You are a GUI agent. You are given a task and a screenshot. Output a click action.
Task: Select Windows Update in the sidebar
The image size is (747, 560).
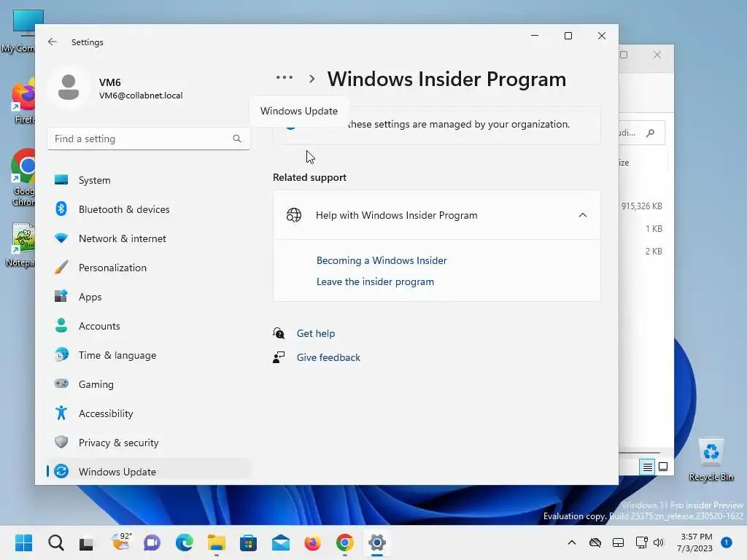pos(148,472)
